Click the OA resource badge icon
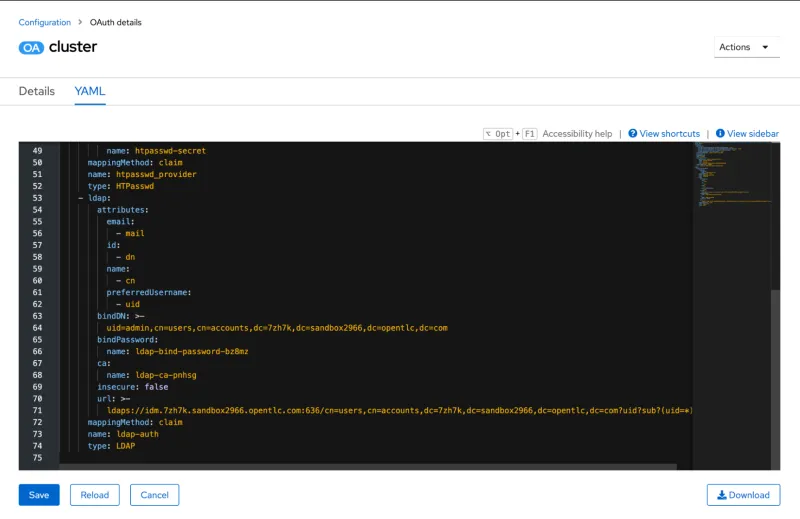Image resolution: width=800 pixels, height=519 pixels. tap(31, 47)
